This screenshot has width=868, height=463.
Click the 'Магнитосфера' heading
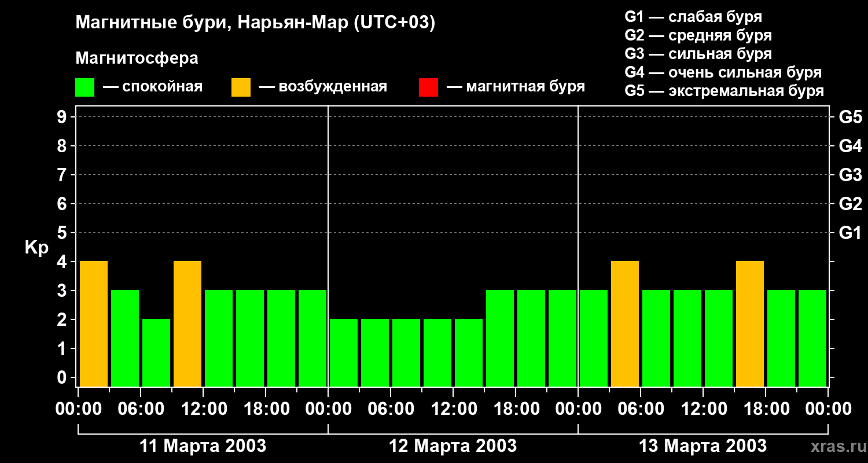pos(137,58)
